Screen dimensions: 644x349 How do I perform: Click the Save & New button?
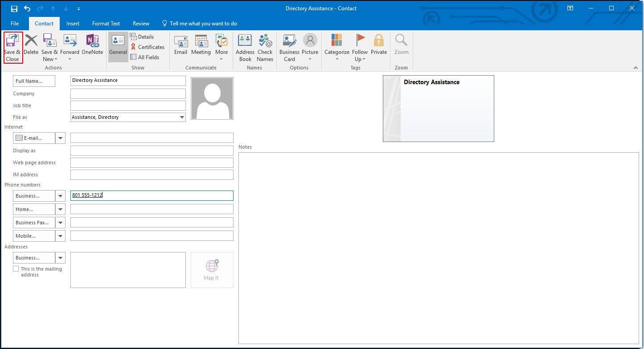click(50, 48)
